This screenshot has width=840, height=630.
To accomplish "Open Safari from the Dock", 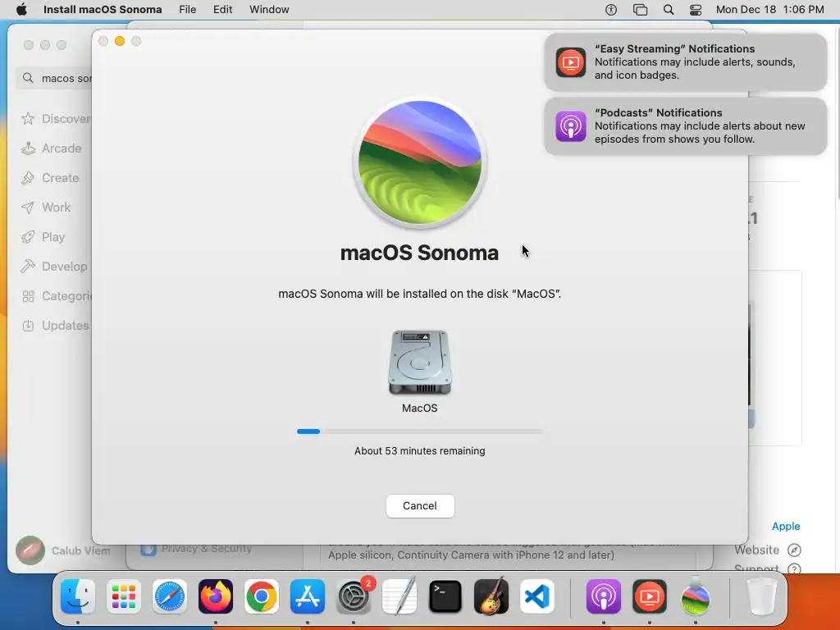I will (170, 596).
